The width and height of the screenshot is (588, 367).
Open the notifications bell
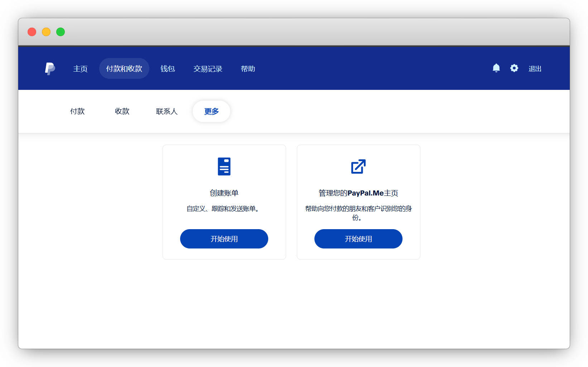[496, 68]
